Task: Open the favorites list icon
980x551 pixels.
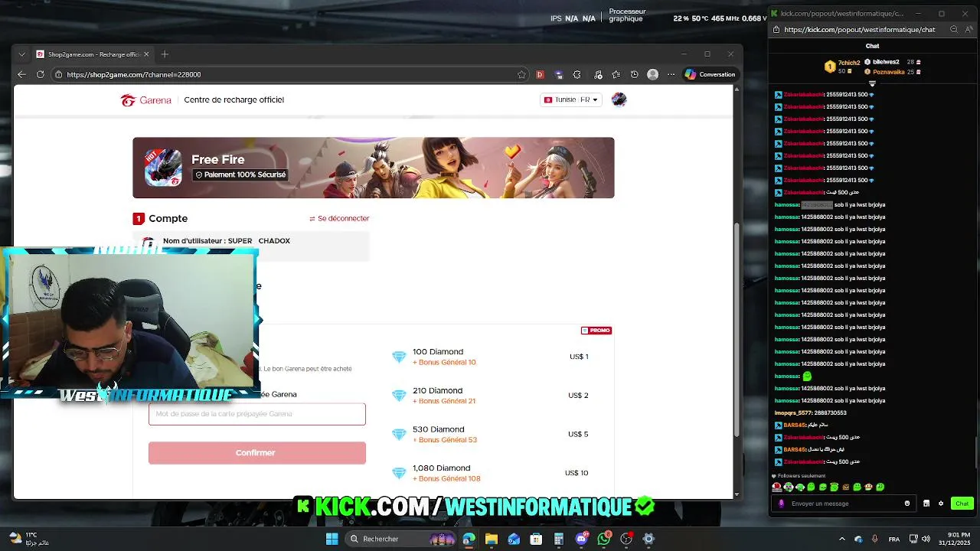Action: click(616, 74)
